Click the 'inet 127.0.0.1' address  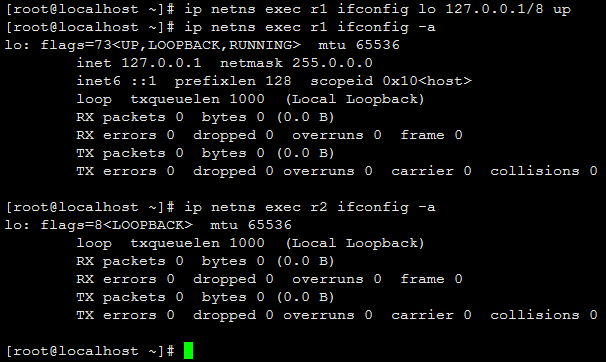[x=139, y=63]
